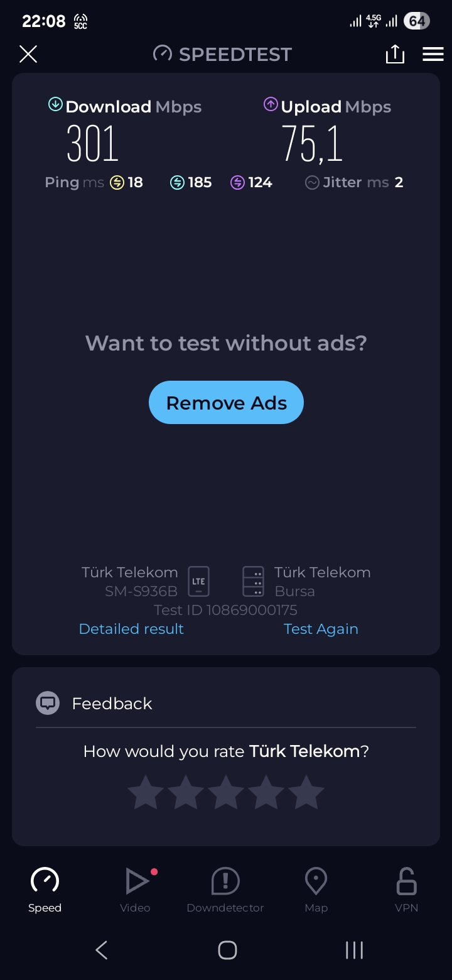Screen dimensions: 452x980
Task: Open the Detailed result link
Action: [x=131, y=629]
